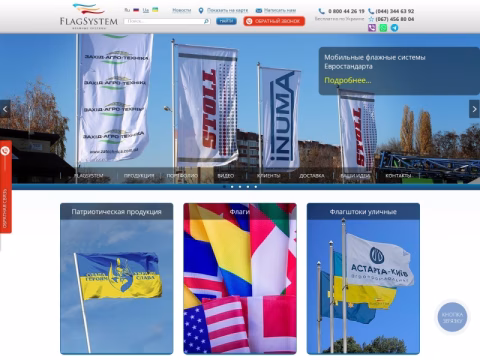Image resolution: width=480 pixels, height=360 pixels.
Task: Open the Флаги category card
Action: [x=240, y=278]
